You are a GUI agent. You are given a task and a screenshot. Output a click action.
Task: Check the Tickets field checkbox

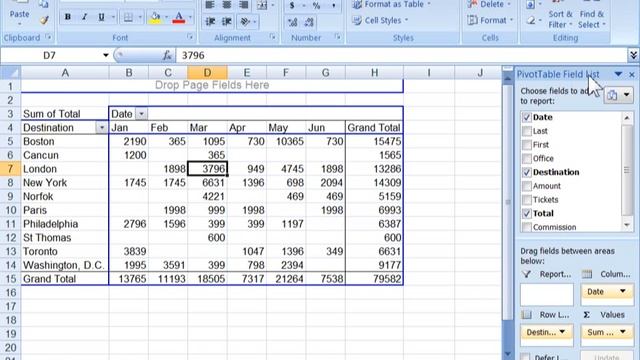527,200
